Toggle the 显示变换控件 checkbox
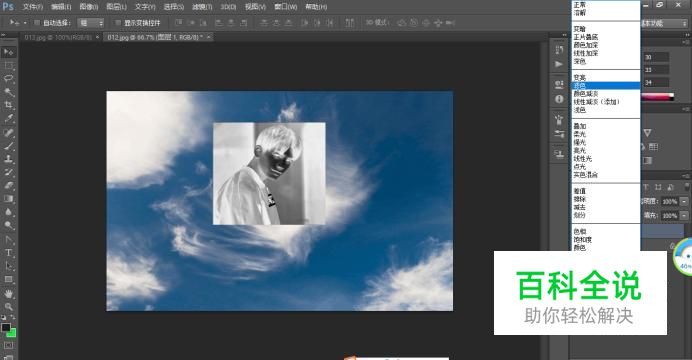Viewport: 692px width, 360px height. click(117, 23)
